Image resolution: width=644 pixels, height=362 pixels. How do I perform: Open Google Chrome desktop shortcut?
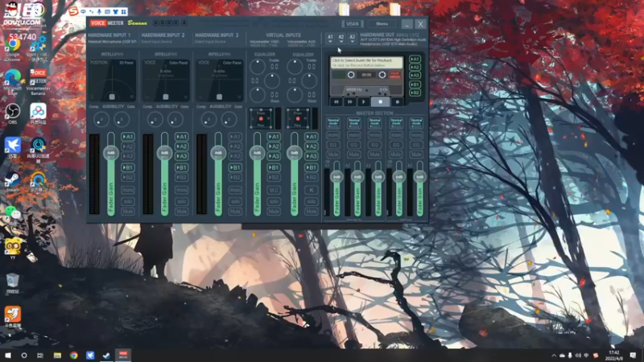click(x=12, y=49)
